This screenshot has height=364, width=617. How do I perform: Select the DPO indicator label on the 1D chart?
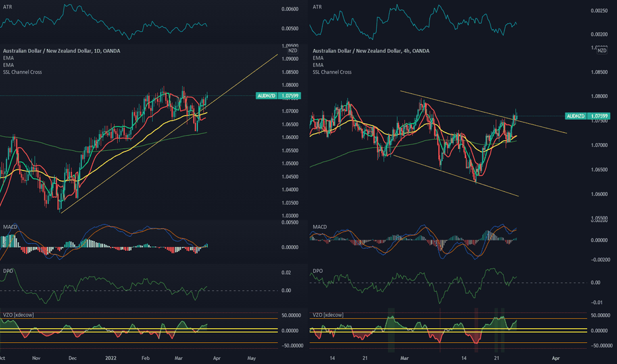click(8, 271)
